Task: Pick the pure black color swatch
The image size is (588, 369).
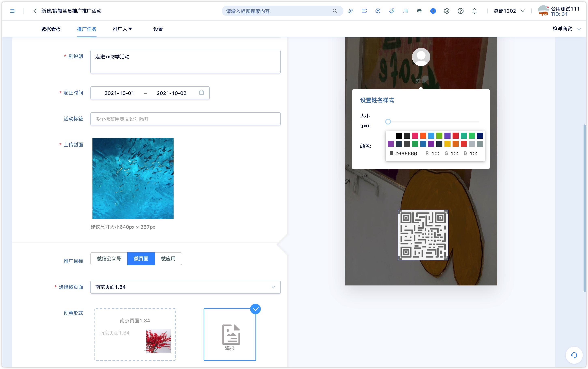Action: click(x=399, y=135)
